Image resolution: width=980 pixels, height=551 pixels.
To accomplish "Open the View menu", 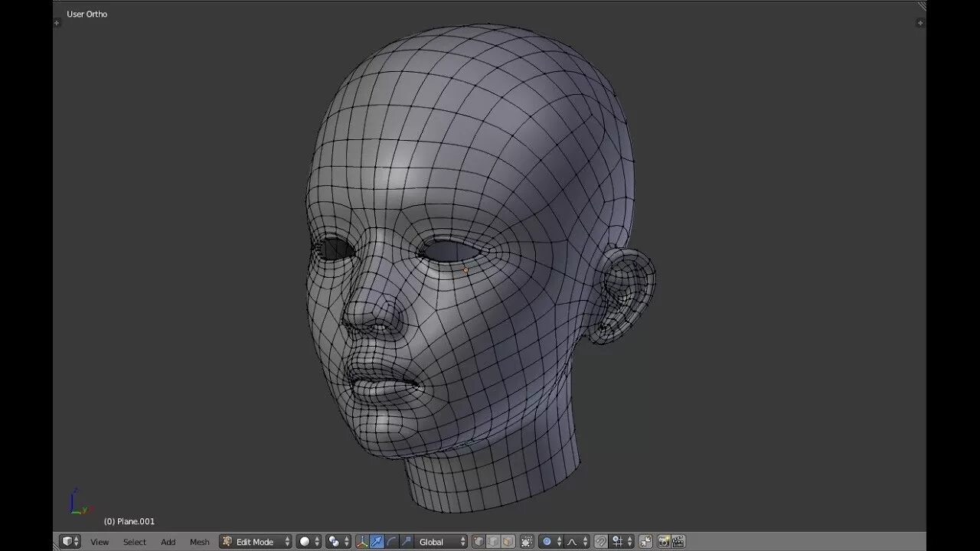I will coord(100,542).
